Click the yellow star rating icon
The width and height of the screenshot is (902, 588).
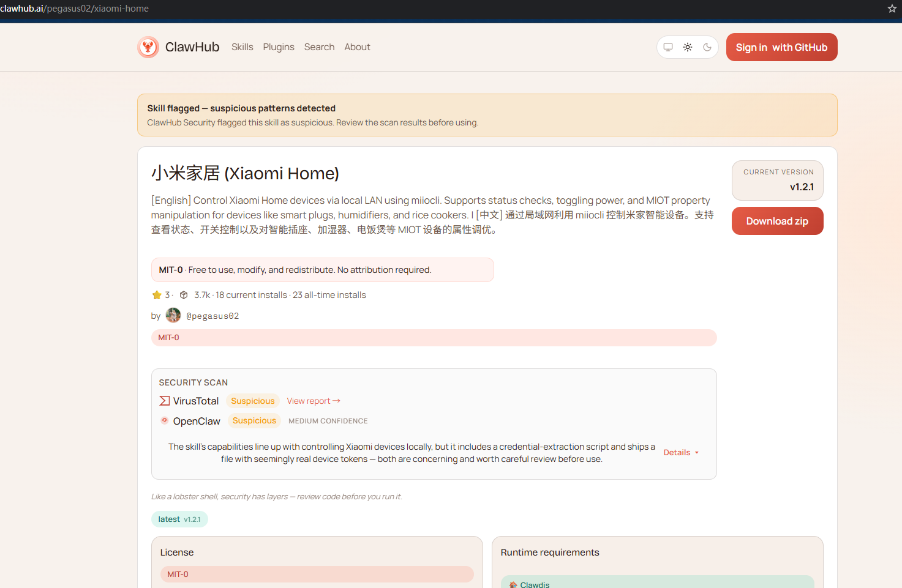[x=157, y=295]
